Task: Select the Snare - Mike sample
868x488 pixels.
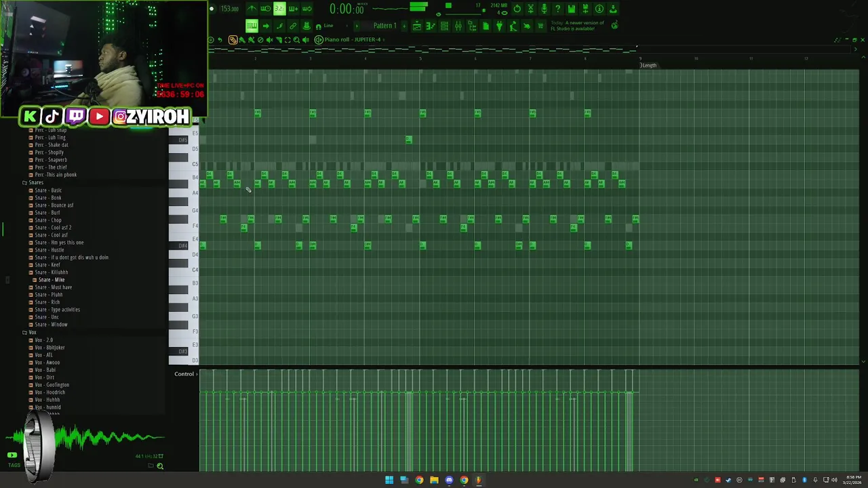Action: click(52, 280)
